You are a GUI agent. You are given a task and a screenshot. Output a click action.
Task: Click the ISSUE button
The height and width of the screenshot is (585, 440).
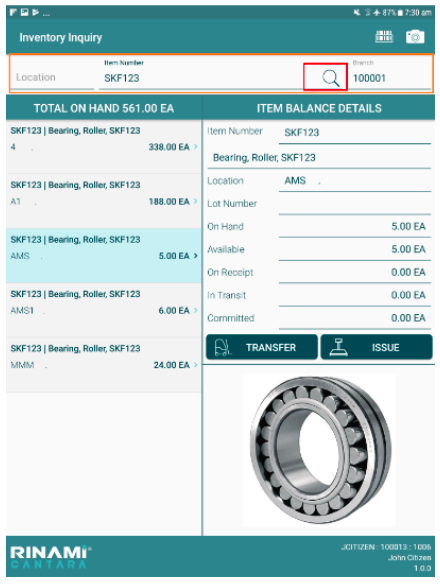click(377, 347)
